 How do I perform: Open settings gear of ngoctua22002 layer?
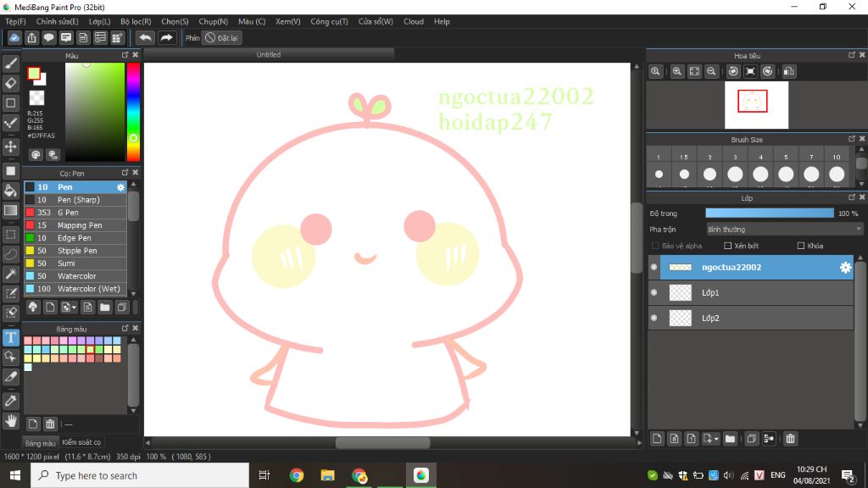[x=845, y=267]
